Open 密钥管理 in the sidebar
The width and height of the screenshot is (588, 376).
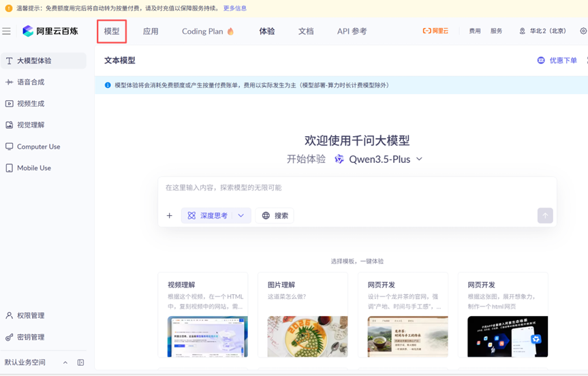[44, 337]
